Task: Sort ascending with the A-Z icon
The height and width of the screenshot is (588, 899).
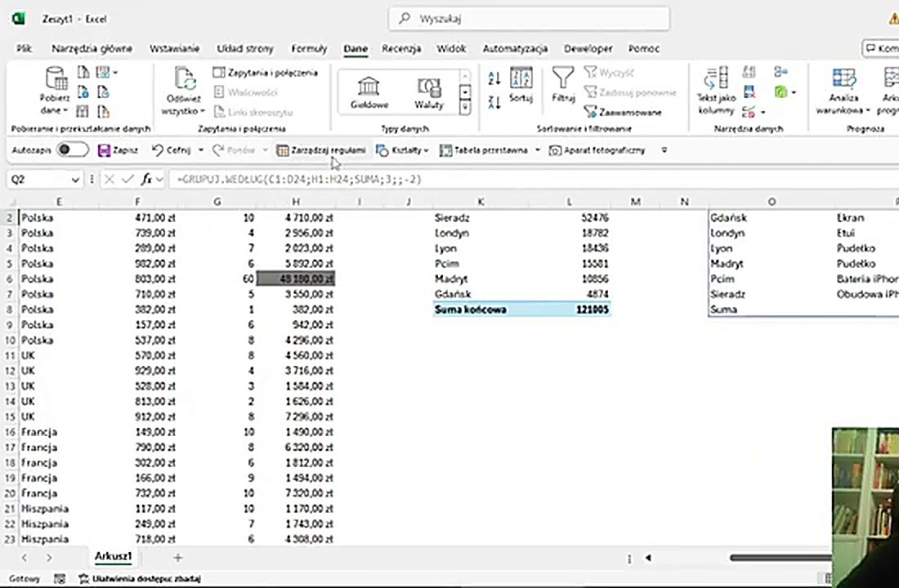Action: point(494,79)
